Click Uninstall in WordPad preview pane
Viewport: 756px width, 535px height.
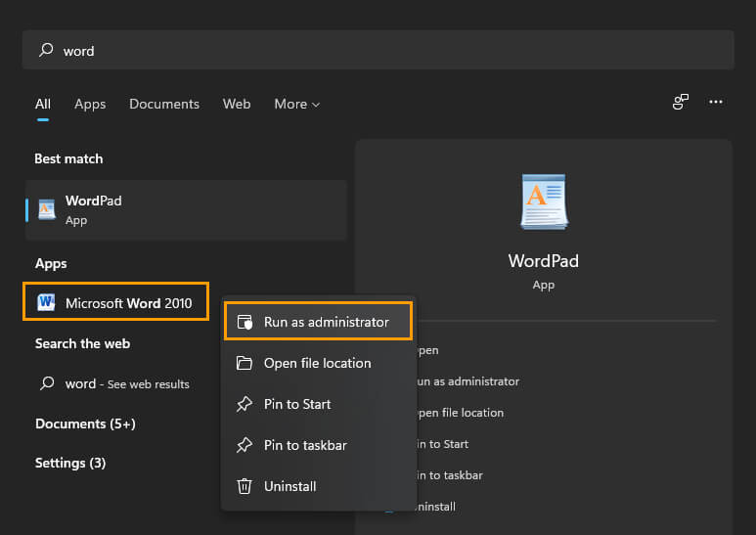pos(436,507)
